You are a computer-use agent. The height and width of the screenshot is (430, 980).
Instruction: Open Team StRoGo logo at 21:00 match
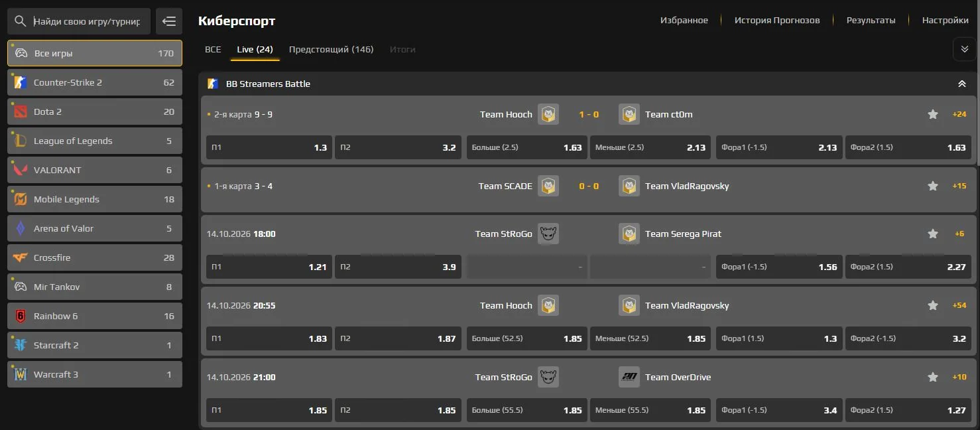548,377
